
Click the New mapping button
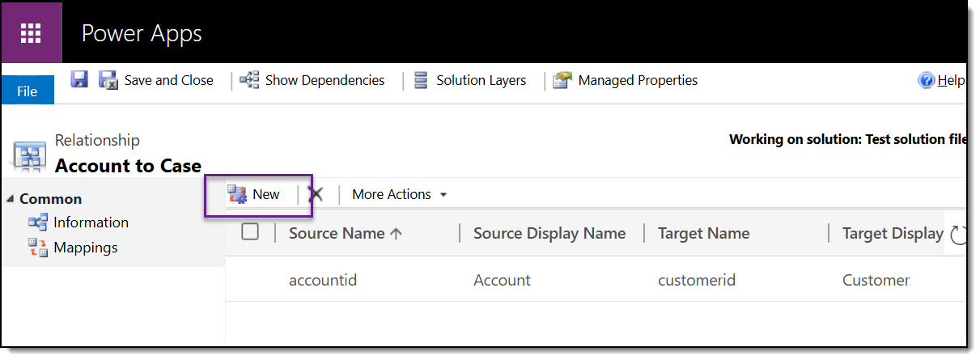tap(256, 194)
